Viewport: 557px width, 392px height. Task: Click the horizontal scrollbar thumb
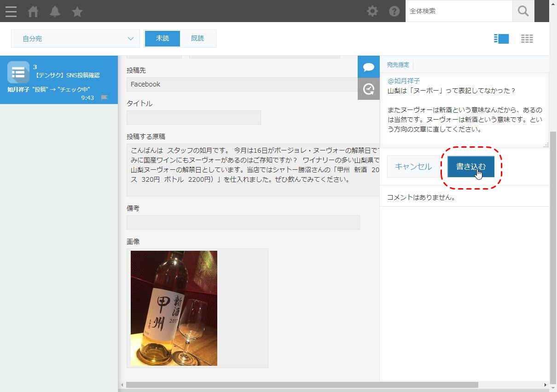point(302,385)
